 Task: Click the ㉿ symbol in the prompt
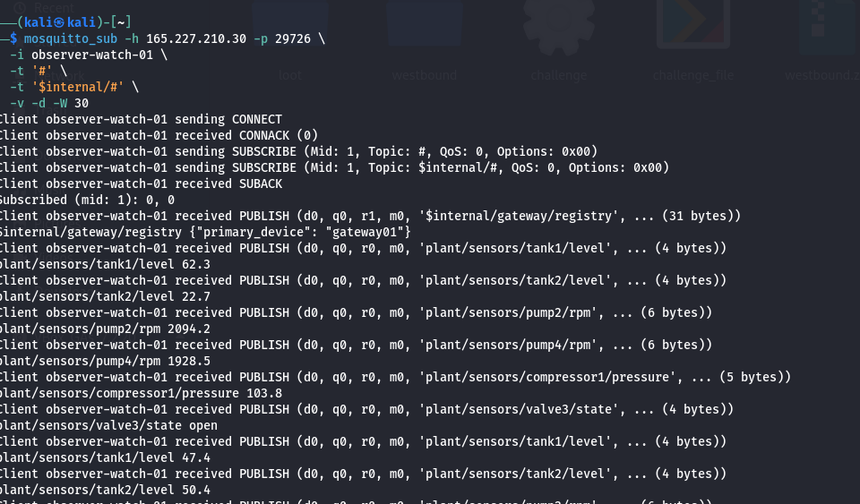click(59, 22)
